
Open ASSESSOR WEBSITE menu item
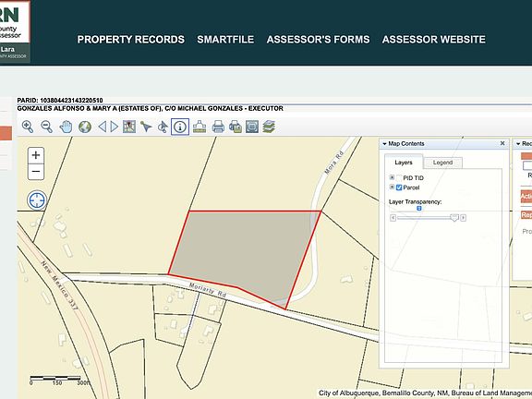pos(434,40)
